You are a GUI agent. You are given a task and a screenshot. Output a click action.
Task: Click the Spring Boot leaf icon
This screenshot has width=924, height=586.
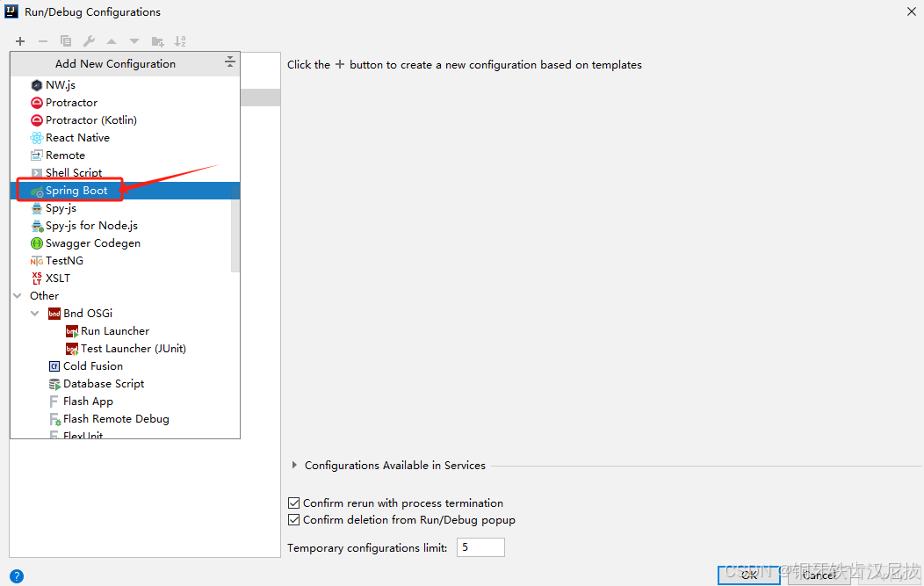tap(37, 191)
